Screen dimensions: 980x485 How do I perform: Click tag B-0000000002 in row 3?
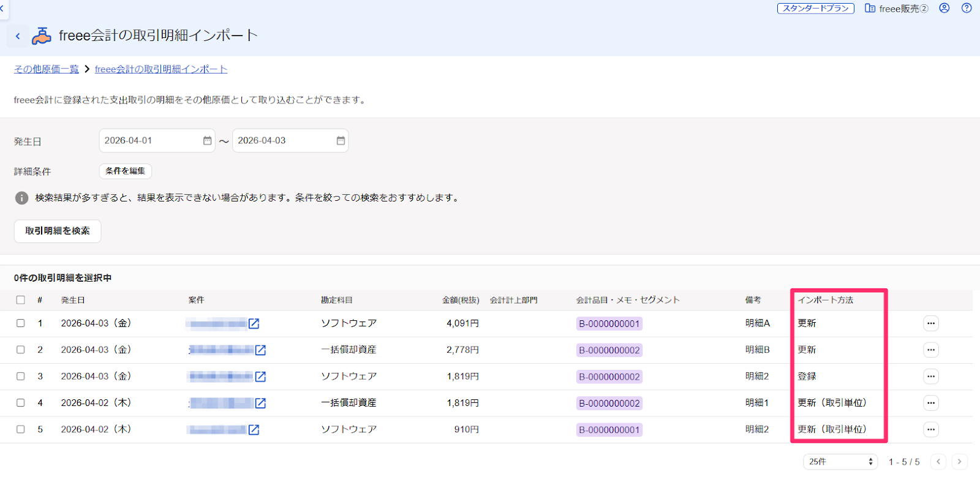609,377
